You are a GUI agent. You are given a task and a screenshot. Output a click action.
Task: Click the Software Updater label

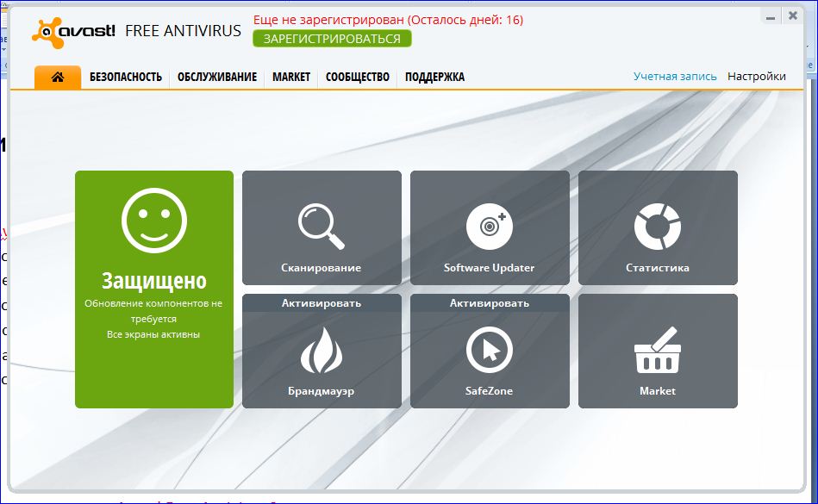click(x=489, y=268)
